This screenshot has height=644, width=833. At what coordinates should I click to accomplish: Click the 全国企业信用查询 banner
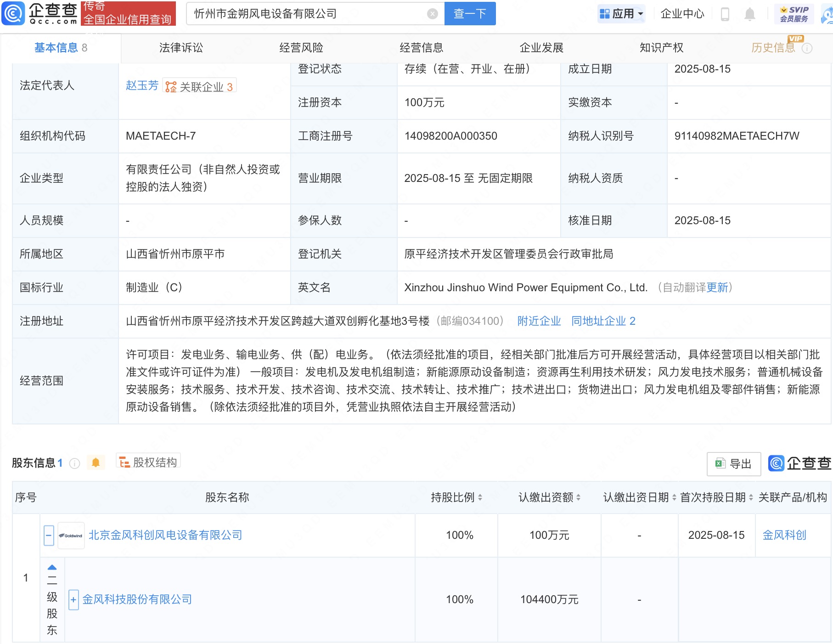(x=128, y=13)
